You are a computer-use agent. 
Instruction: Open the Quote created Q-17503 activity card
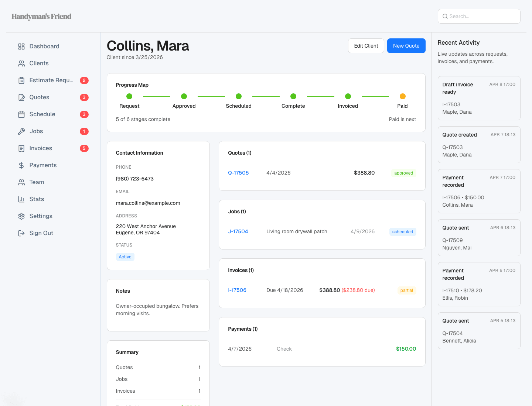479,145
